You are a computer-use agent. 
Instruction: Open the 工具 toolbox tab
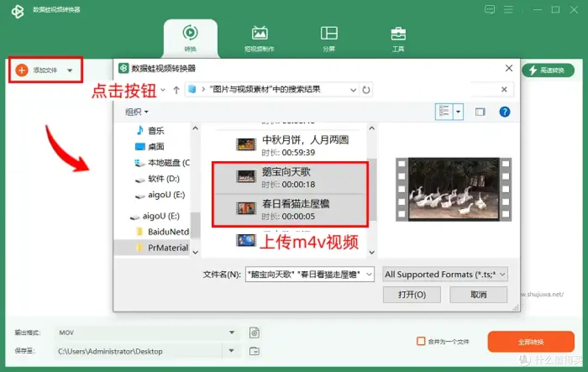[398, 38]
